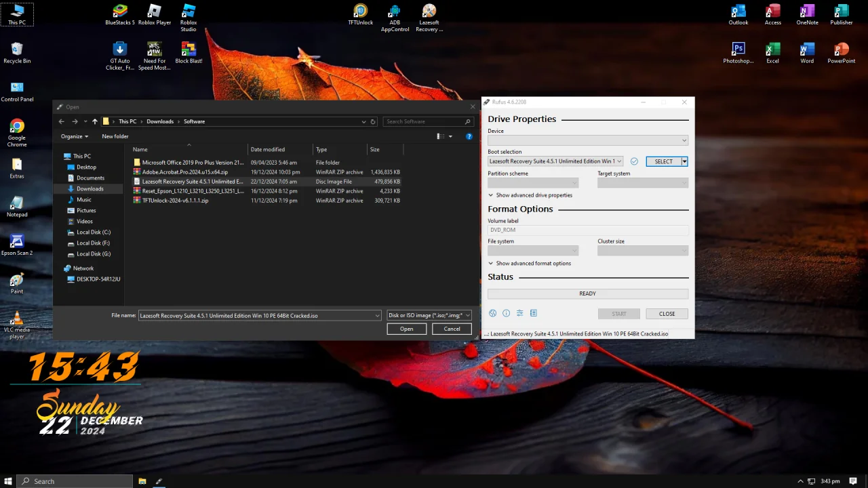Sort files by Name column header
Viewport: 868px width, 488px height.
[189, 149]
